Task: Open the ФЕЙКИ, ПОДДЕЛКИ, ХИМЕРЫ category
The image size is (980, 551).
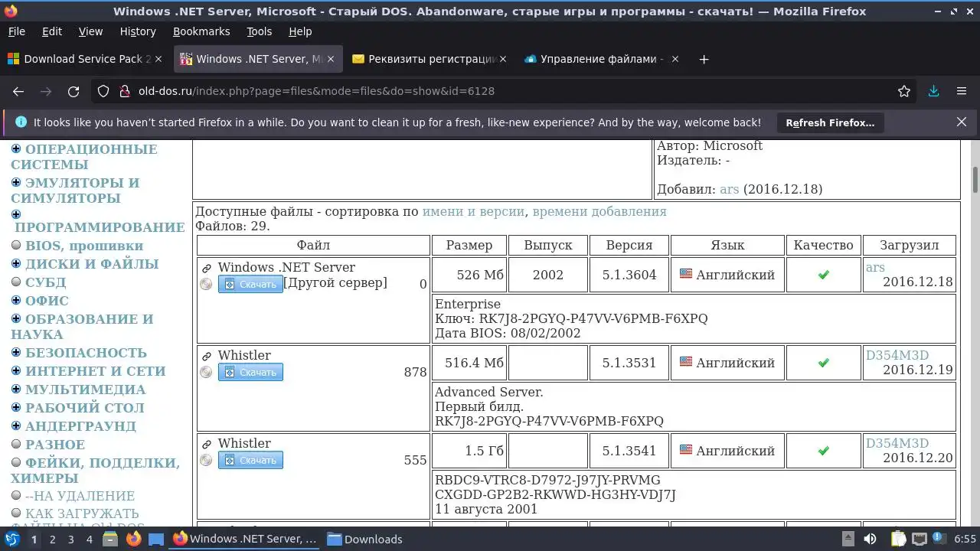Action: point(95,471)
